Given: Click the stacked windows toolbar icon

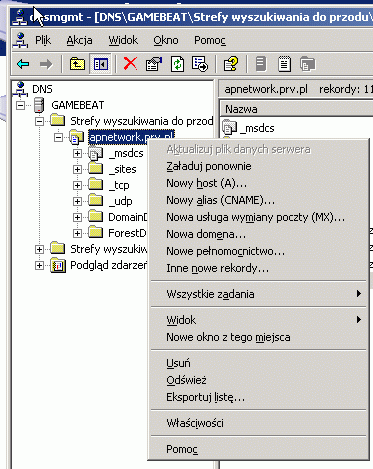Looking at the screenshot, I should point(307,64).
